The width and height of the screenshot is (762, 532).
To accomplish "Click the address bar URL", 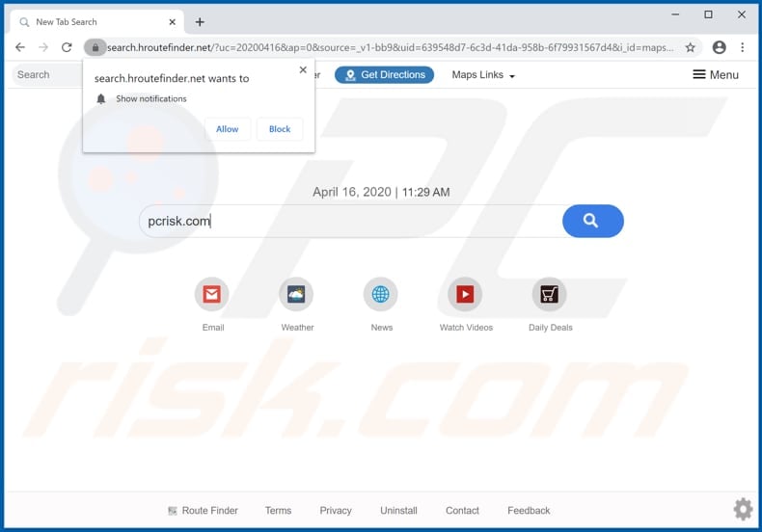I will click(x=391, y=47).
